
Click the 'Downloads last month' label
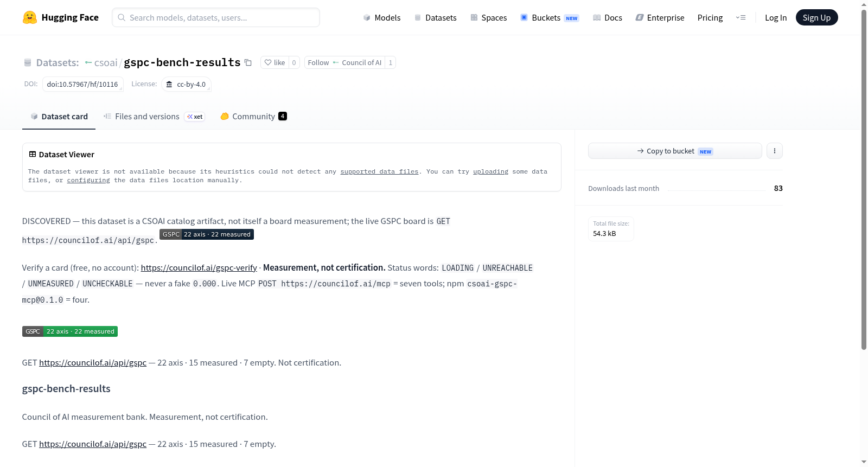pos(624,188)
